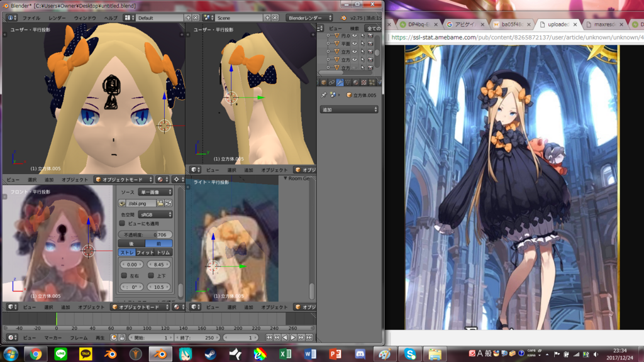Open the Object (cube) properties tab
Viewport: 644px width, 362px height.
click(324, 82)
